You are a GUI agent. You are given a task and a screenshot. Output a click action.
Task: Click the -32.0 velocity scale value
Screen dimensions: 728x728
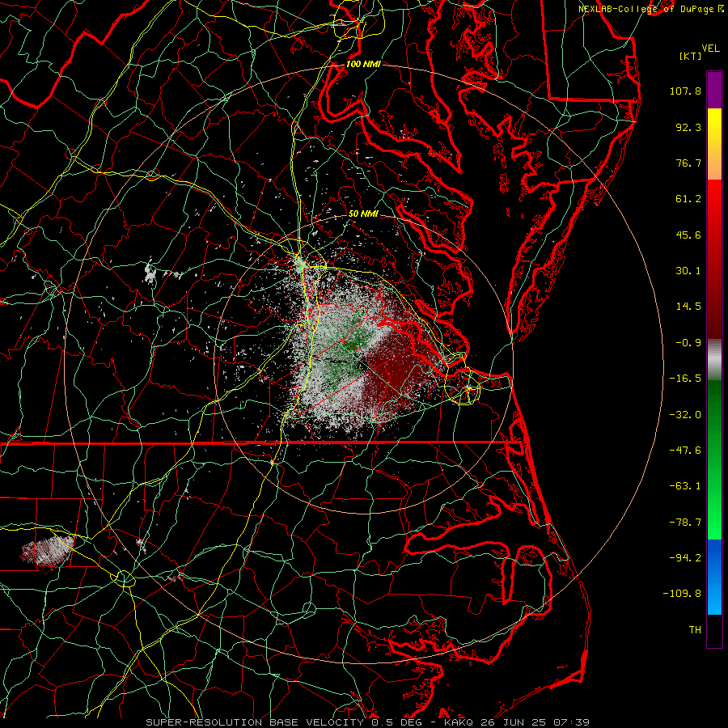685,414
